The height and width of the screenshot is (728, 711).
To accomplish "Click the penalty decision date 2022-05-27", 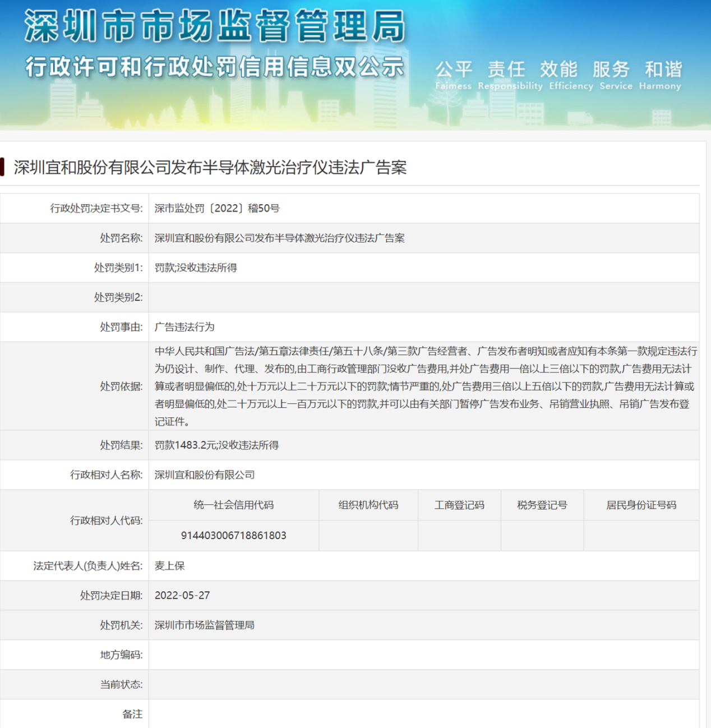I will [182, 595].
